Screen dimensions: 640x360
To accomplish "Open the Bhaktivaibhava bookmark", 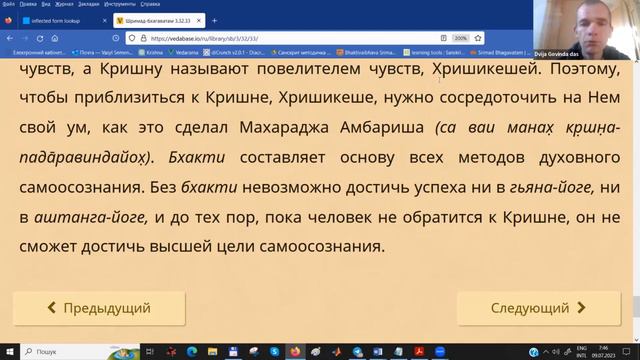I will coord(367,53).
